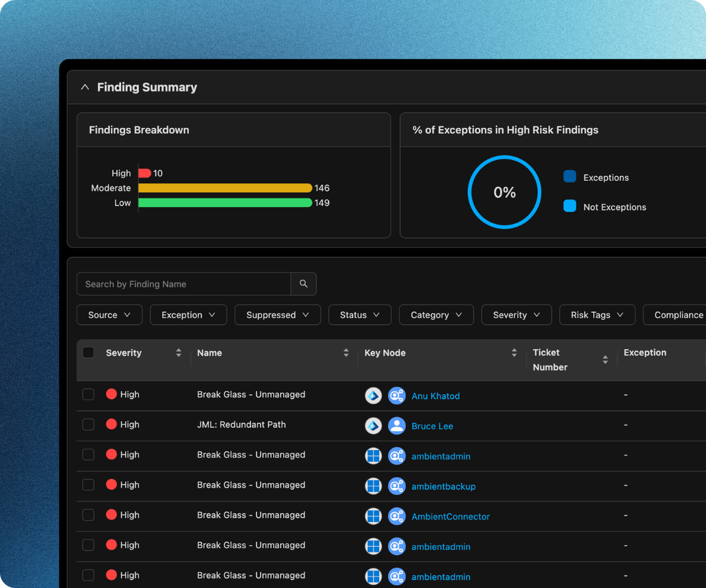706x588 pixels.
Task: Open the Severity filter dropdown
Action: point(516,315)
